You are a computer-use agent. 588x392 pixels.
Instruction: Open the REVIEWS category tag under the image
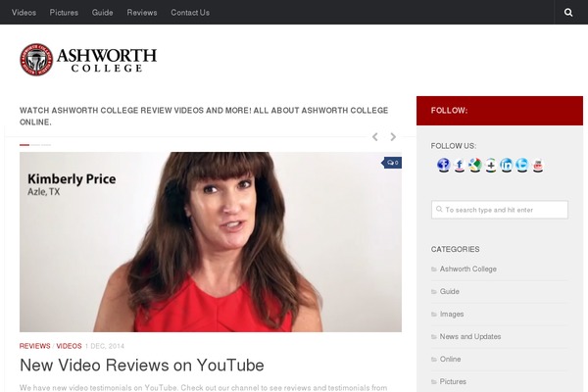pyautogui.click(x=35, y=346)
